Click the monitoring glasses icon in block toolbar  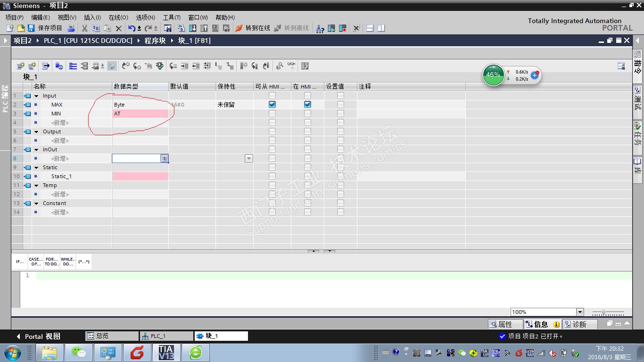pos(292,66)
